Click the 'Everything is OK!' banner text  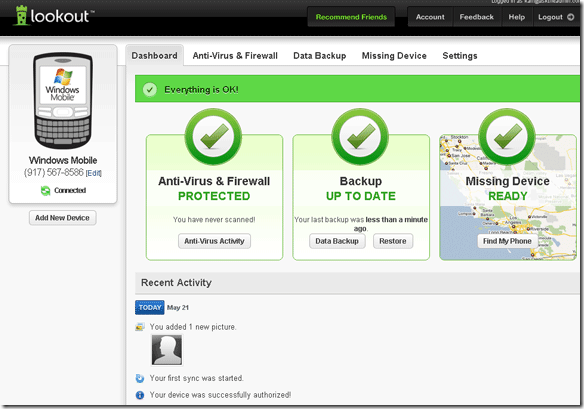click(x=201, y=90)
